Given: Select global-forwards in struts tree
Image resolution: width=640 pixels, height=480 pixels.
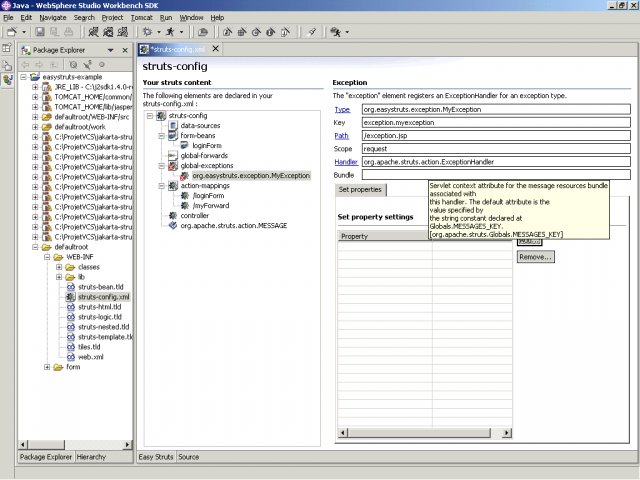Looking at the screenshot, I should tap(204, 156).
